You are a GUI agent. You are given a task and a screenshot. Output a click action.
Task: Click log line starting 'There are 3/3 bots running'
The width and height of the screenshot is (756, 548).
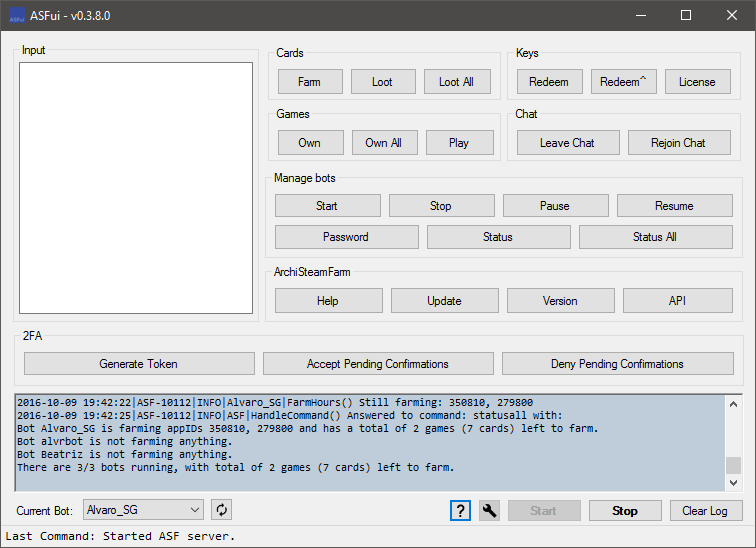(236, 468)
